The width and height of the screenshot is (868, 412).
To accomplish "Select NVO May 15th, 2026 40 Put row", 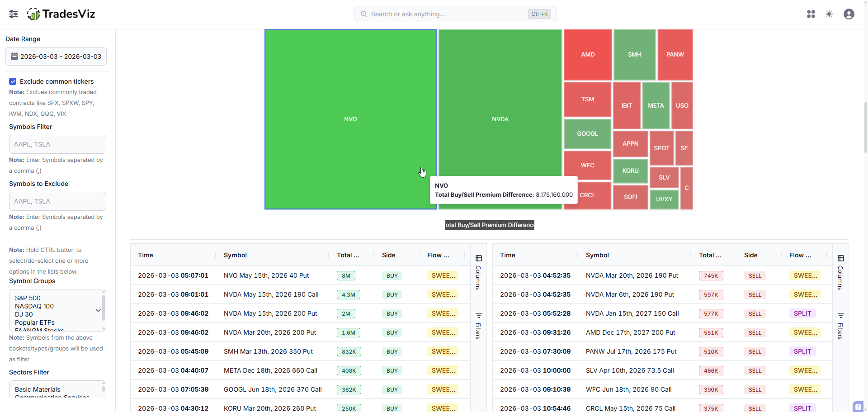I will tap(300, 275).
